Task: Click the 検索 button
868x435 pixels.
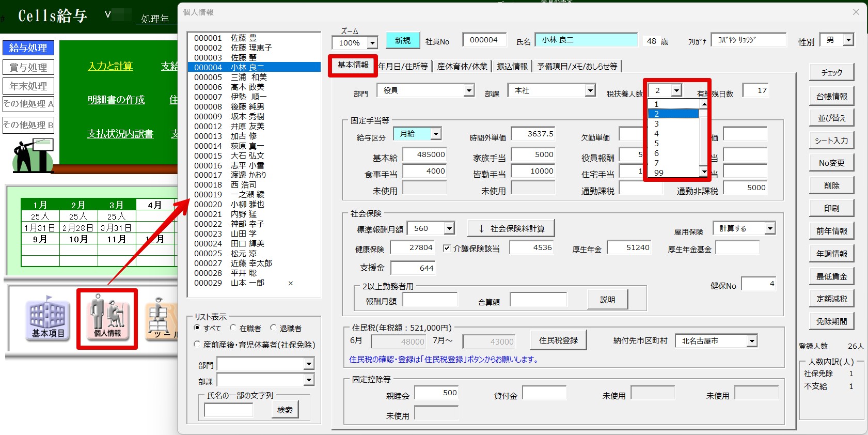Action: 285,410
